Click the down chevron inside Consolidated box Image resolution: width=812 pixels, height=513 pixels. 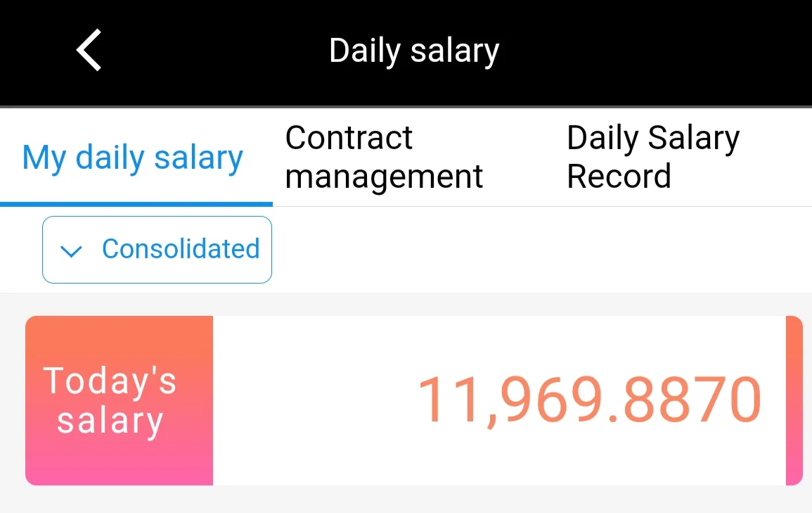71,251
